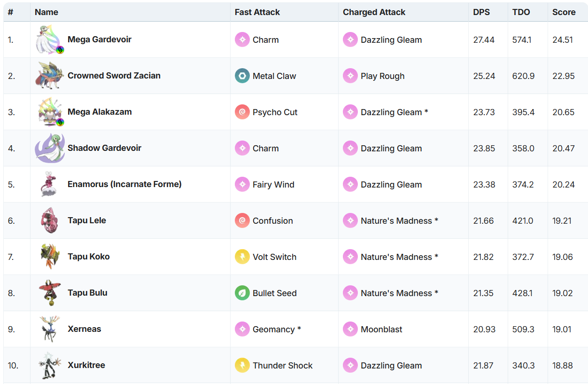The image size is (588, 384).
Task: Click the Grass-type icon next to Bullet Seed
Action: tap(242, 293)
